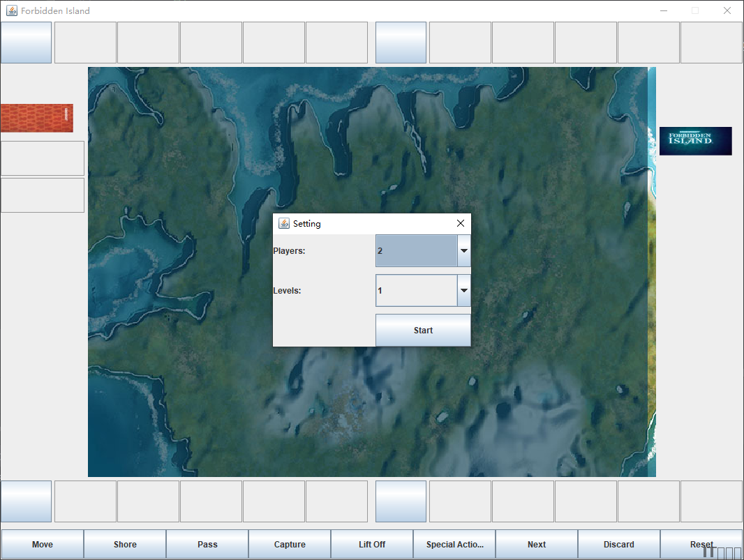
Task: Select the Capture action
Action: tap(290, 545)
